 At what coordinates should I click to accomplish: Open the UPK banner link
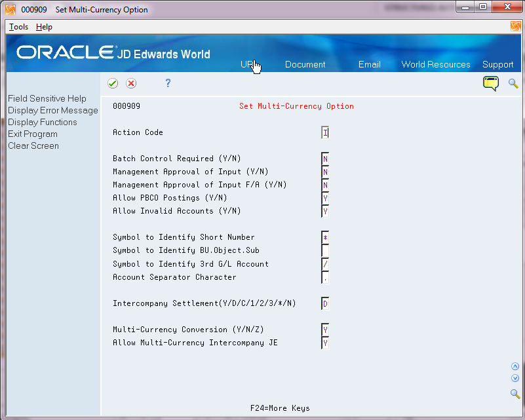(249, 64)
